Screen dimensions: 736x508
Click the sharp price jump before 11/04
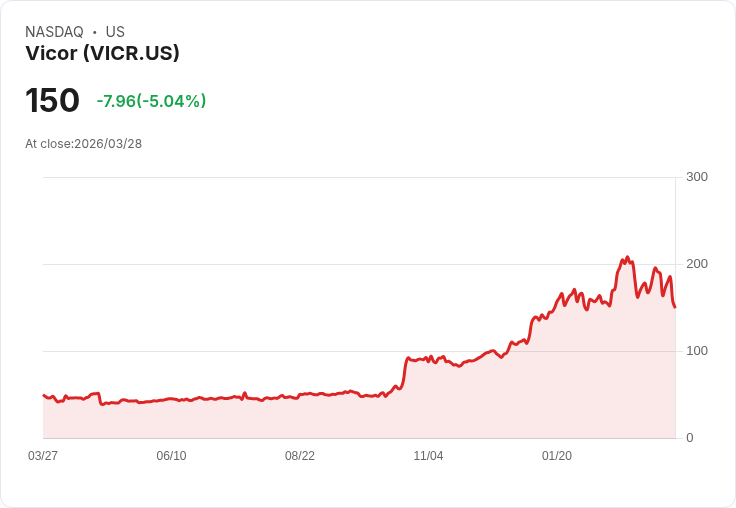[x=404, y=370]
